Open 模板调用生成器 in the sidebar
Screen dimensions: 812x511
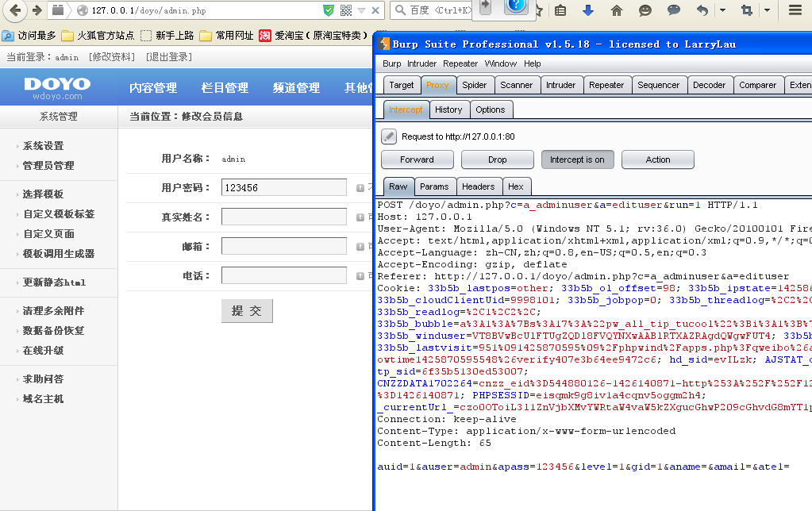click(59, 254)
